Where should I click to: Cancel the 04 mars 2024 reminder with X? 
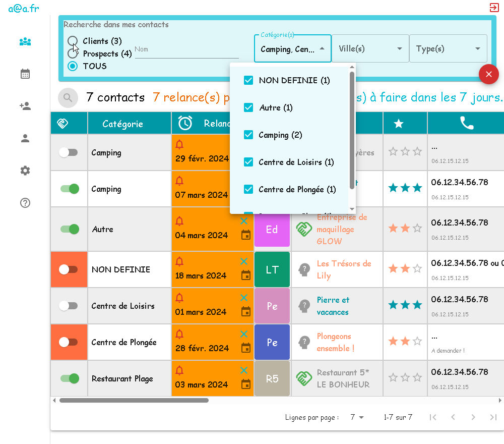pyautogui.click(x=244, y=221)
